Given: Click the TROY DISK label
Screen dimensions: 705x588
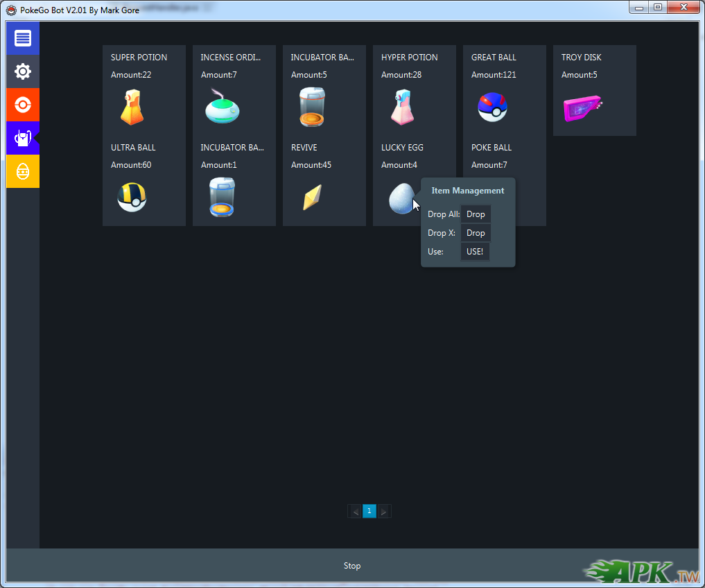Looking at the screenshot, I should [x=582, y=57].
